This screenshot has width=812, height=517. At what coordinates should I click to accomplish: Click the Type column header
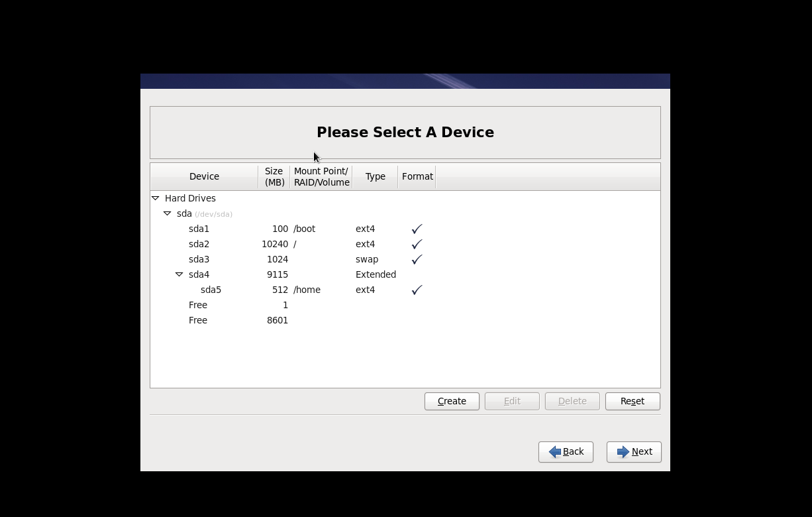(x=375, y=176)
